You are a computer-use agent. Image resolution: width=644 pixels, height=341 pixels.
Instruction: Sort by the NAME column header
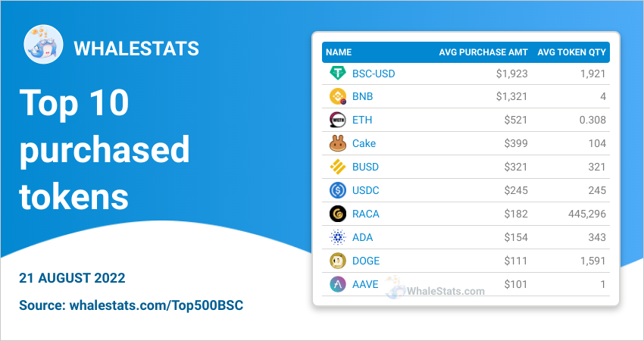coord(339,52)
